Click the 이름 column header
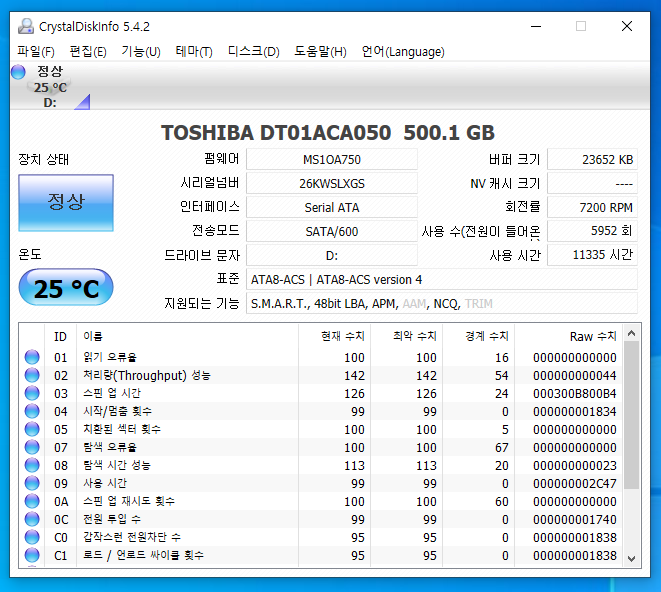The height and width of the screenshot is (592, 661). [187, 336]
